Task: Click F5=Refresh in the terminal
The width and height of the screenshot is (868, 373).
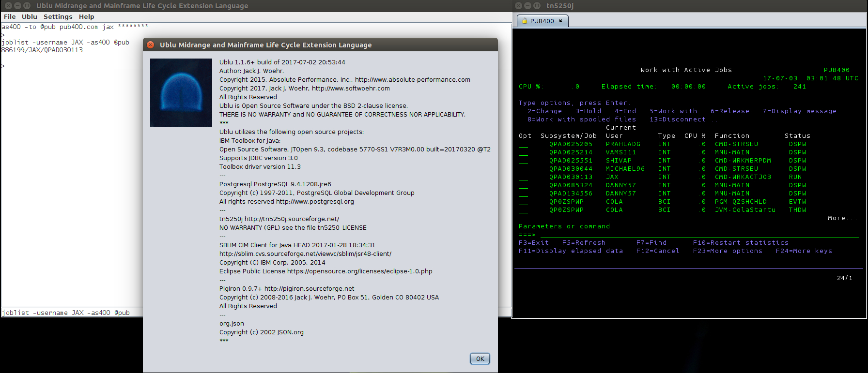Action: tap(584, 243)
